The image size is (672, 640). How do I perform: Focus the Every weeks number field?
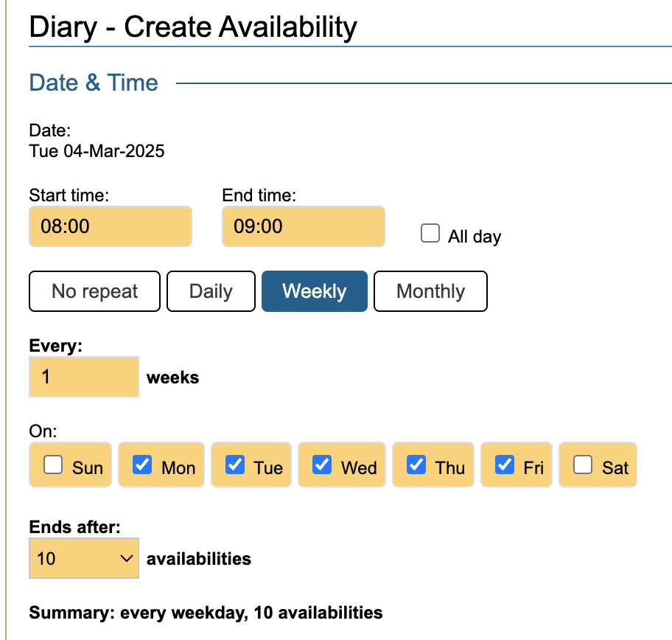(x=84, y=378)
